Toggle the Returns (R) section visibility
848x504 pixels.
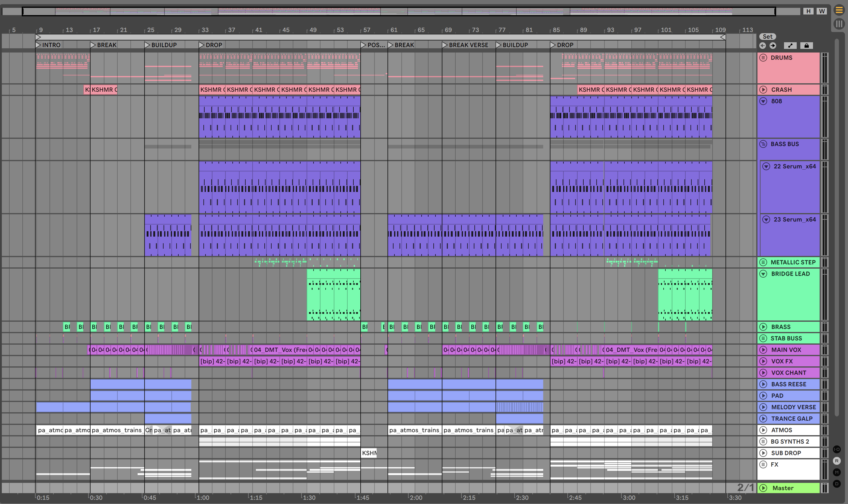837,461
